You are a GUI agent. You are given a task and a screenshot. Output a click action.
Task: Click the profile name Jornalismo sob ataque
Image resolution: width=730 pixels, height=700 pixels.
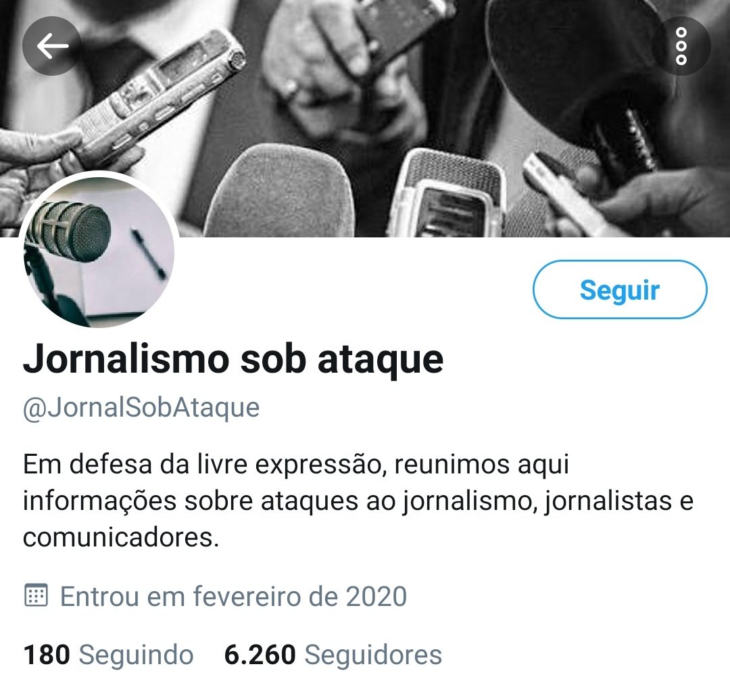point(233,358)
